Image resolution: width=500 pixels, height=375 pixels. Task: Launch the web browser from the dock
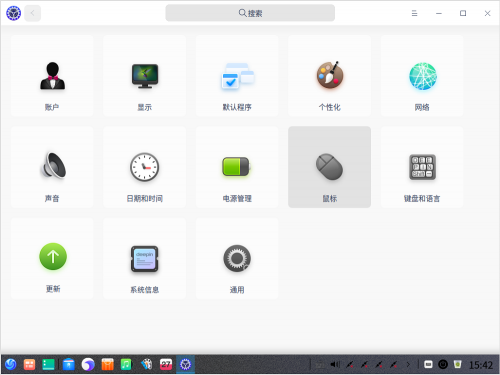[x=88, y=364]
